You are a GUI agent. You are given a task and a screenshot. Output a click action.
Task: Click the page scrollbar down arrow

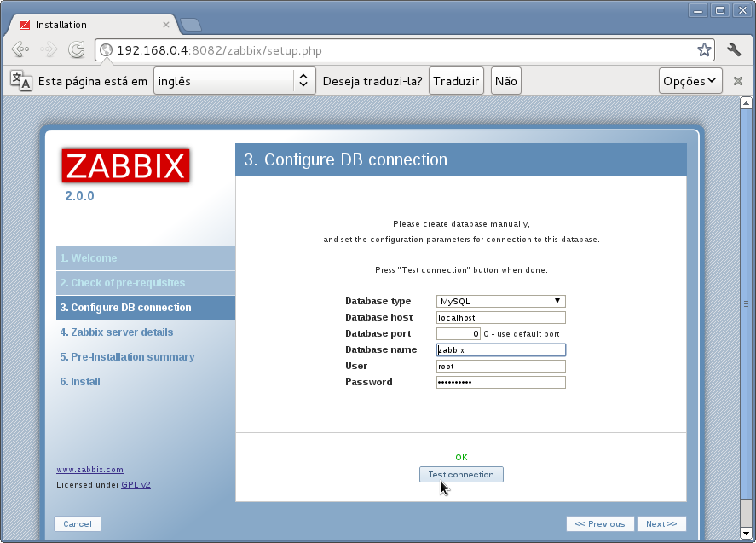click(746, 534)
